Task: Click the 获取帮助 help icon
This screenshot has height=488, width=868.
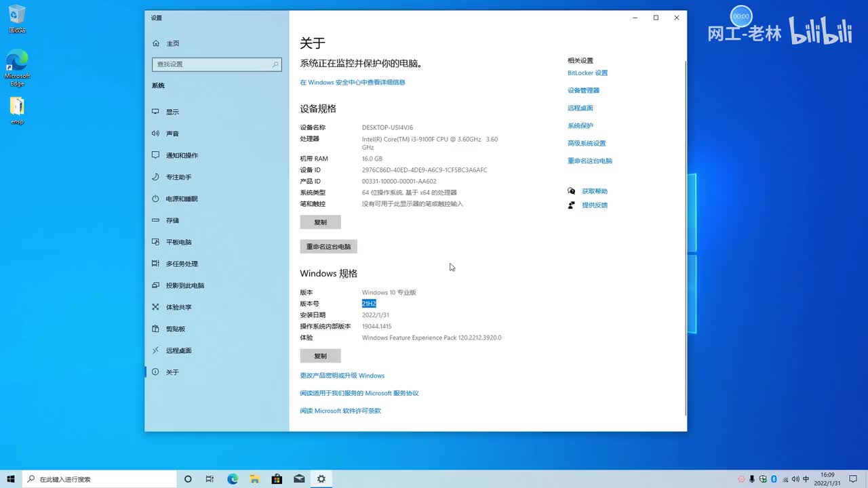Action: [572, 191]
